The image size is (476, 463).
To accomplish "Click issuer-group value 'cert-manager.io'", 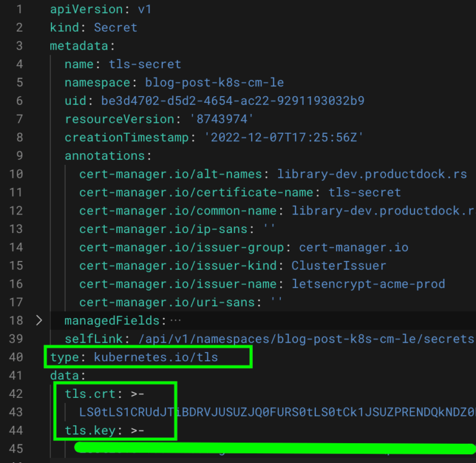I will point(354,247).
